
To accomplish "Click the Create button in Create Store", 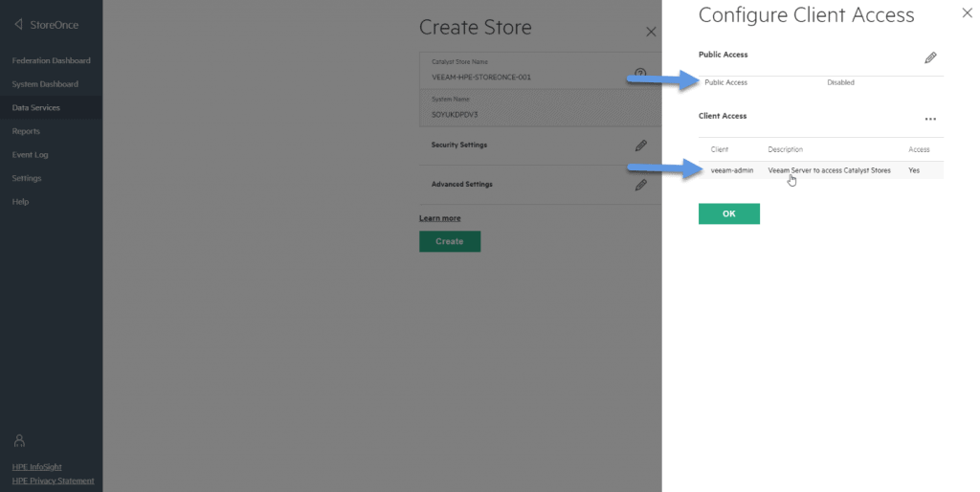I will click(x=450, y=241).
